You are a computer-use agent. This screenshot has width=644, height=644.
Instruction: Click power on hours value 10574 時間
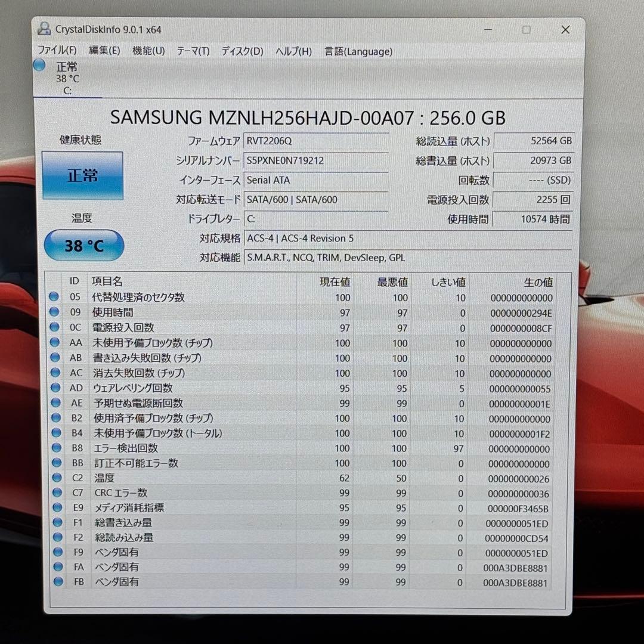532,219
